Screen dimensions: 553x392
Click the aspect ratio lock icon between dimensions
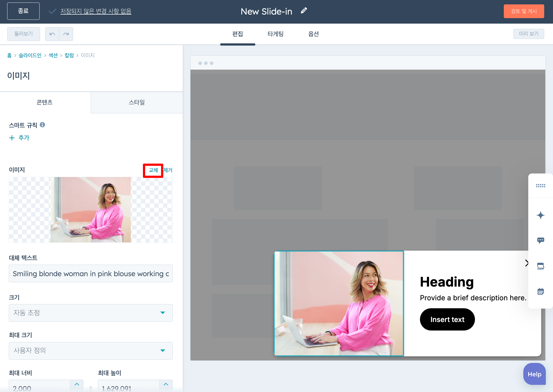pyautogui.click(x=91, y=388)
